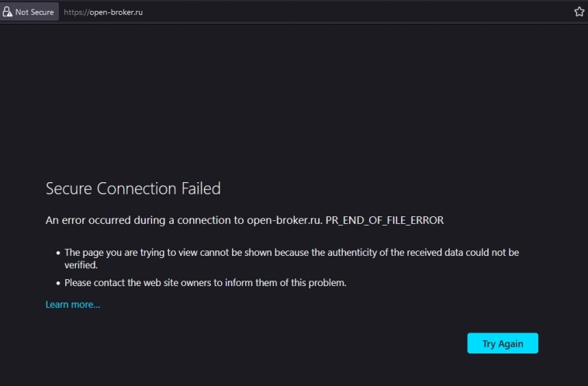
Task: Click the lock warning icon
Action: click(8, 12)
